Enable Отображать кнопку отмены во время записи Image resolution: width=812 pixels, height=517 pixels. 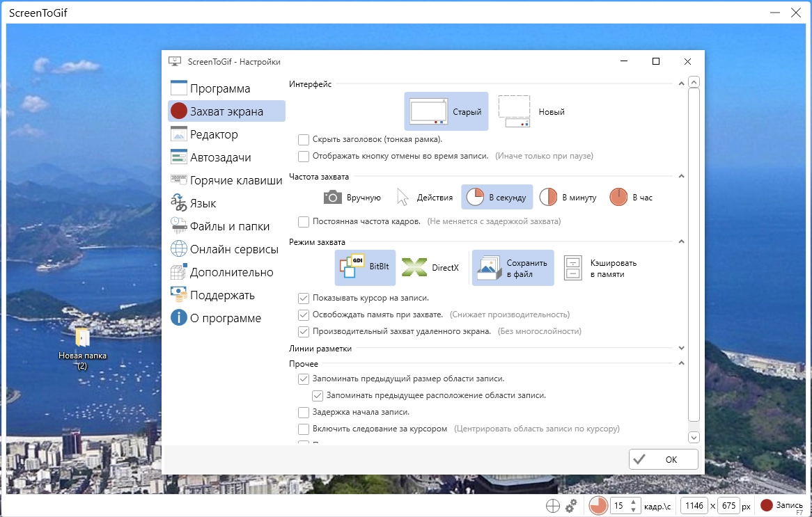pos(304,157)
